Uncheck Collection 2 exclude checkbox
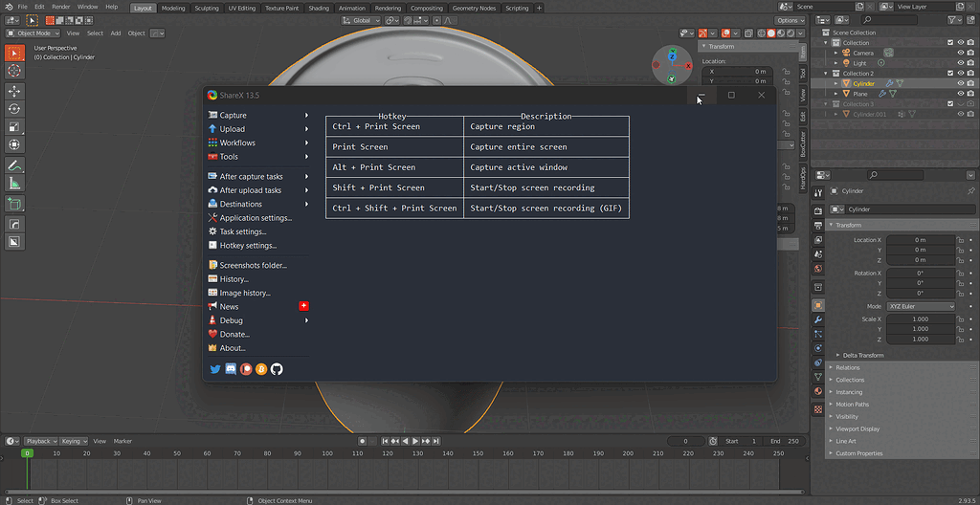Viewport: 980px width, 505px height. [950, 73]
